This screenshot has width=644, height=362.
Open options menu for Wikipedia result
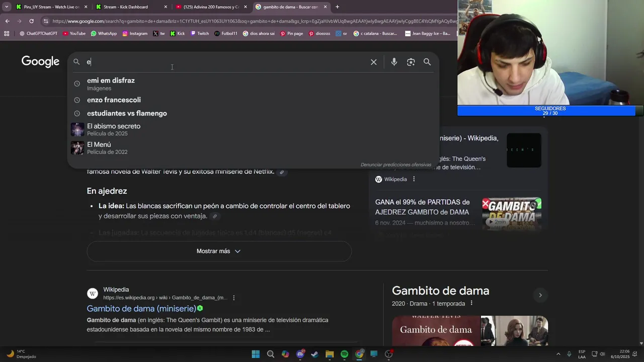pos(233,298)
